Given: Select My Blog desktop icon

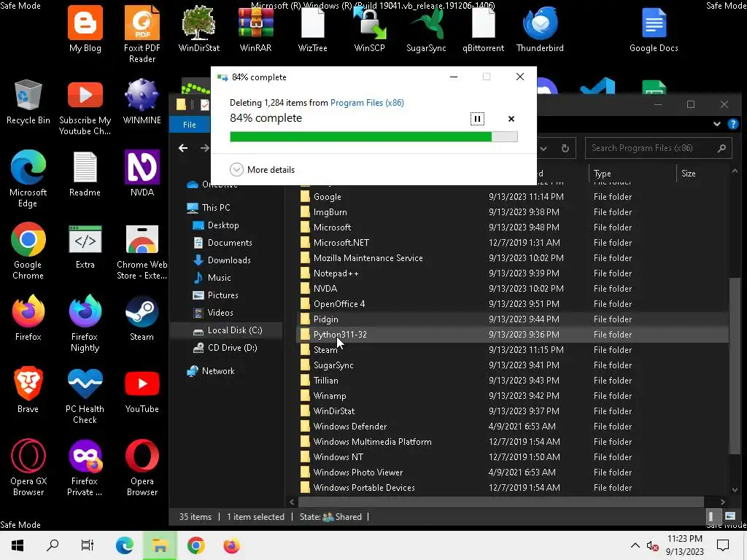Looking at the screenshot, I should click(x=85, y=29).
